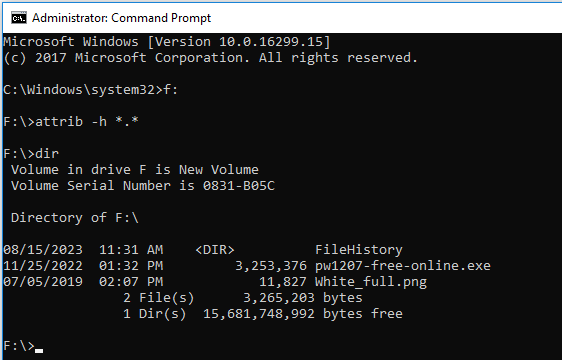Click the C:\Windows\system32>f: command line

(91, 90)
